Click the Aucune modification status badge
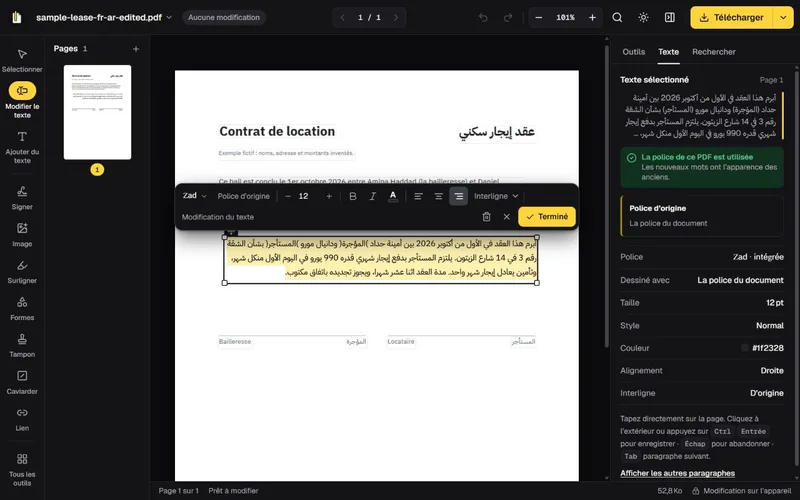Viewport: 800px width, 500px height. (224, 17)
